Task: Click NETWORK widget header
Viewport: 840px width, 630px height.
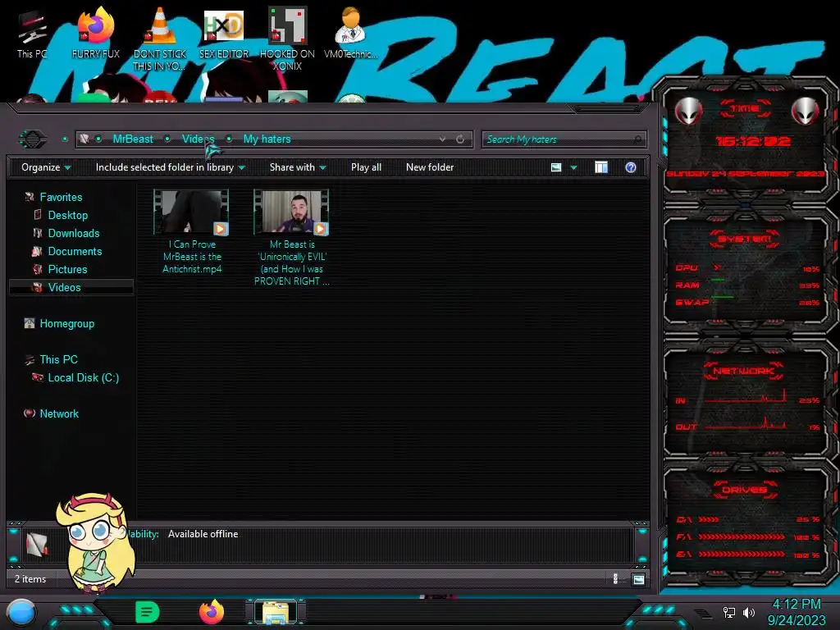Action: 745,371
